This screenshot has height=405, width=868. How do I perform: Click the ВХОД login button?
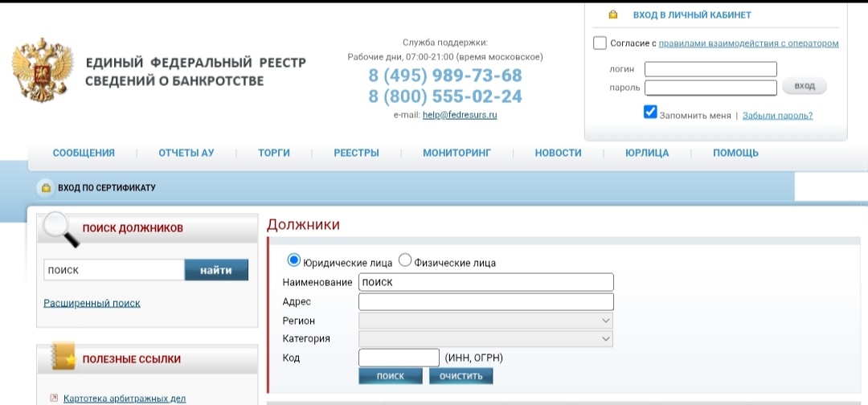click(x=805, y=86)
